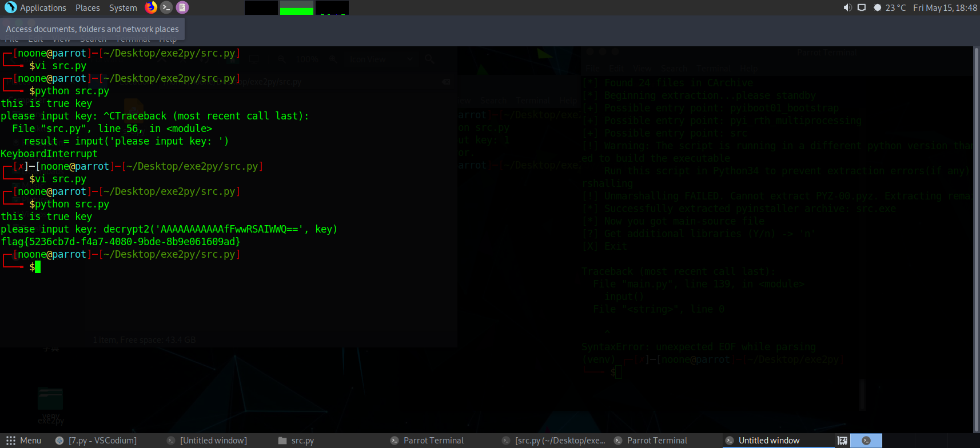Click the display tray icon
The height and width of the screenshot is (448, 980).
pyautogui.click(x=862, y=7)
